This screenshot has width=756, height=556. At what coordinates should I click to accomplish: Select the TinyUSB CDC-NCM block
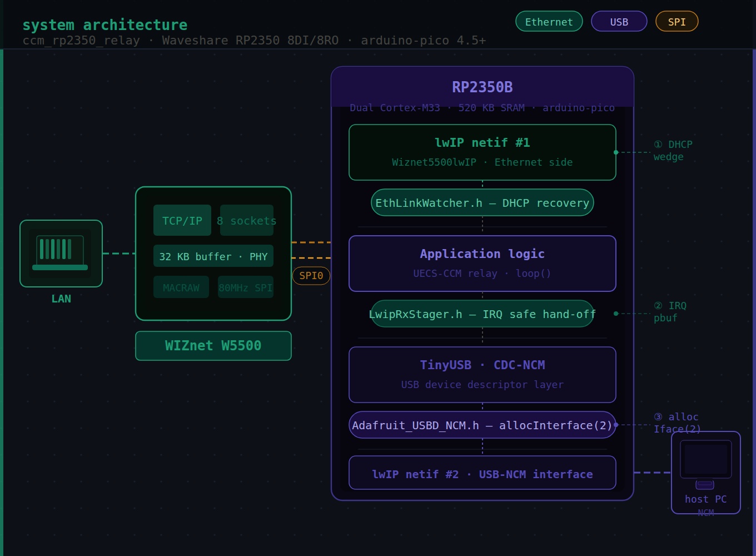coord(483,375)
